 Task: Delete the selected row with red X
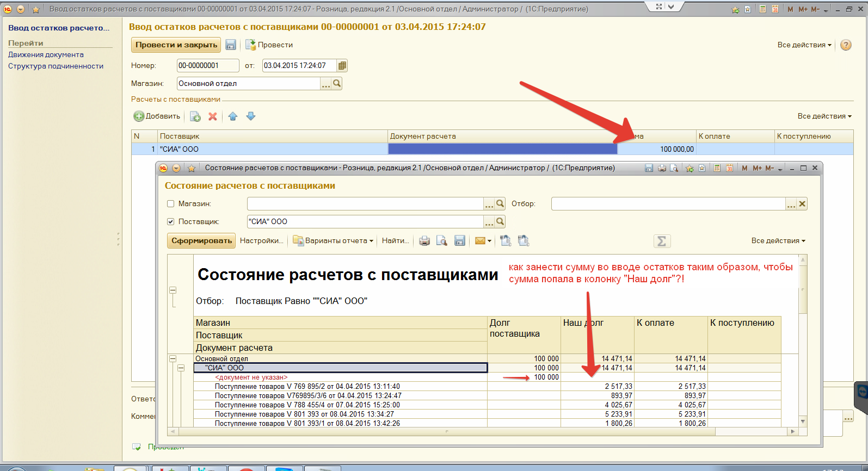[213, 116]
